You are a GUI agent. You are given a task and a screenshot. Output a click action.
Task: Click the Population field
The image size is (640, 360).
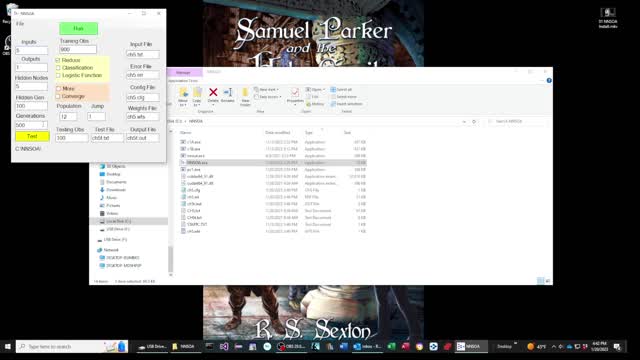[x=68, y=117]
